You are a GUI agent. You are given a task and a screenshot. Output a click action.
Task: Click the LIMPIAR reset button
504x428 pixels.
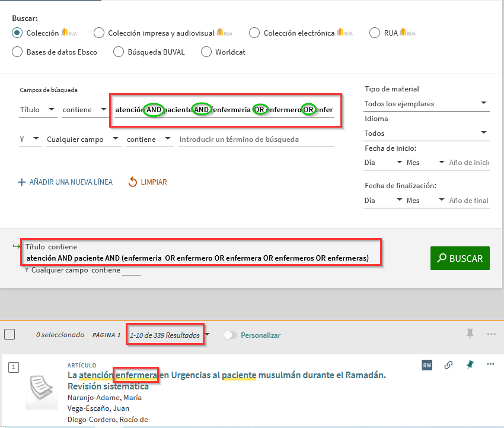click(148, 182)
